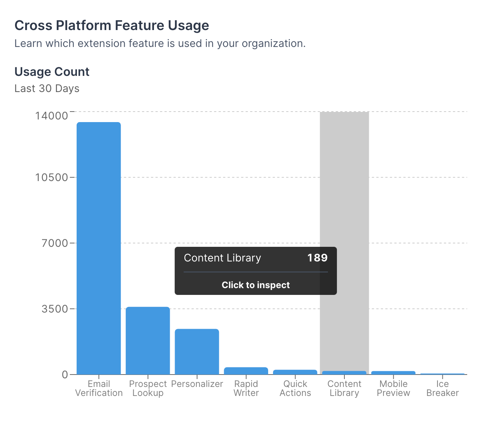
Task: Select the Mobile Preview bar
Action: pos(393,373)
